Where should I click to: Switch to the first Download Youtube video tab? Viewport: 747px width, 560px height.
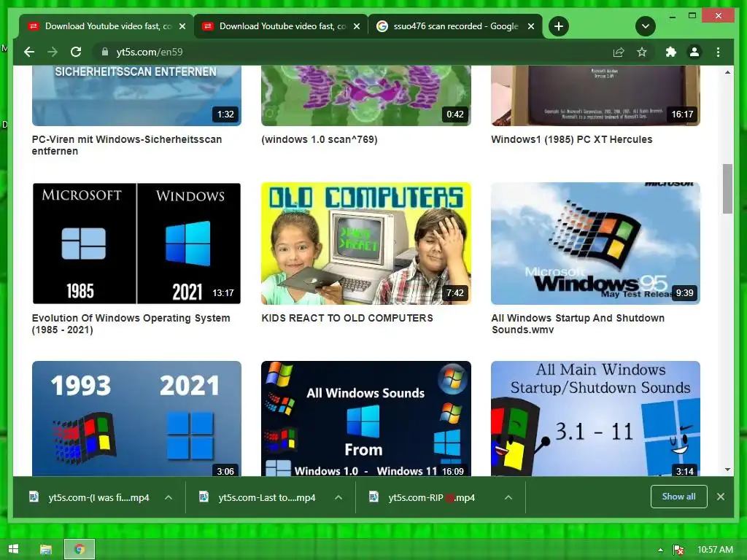pos(107,26)
